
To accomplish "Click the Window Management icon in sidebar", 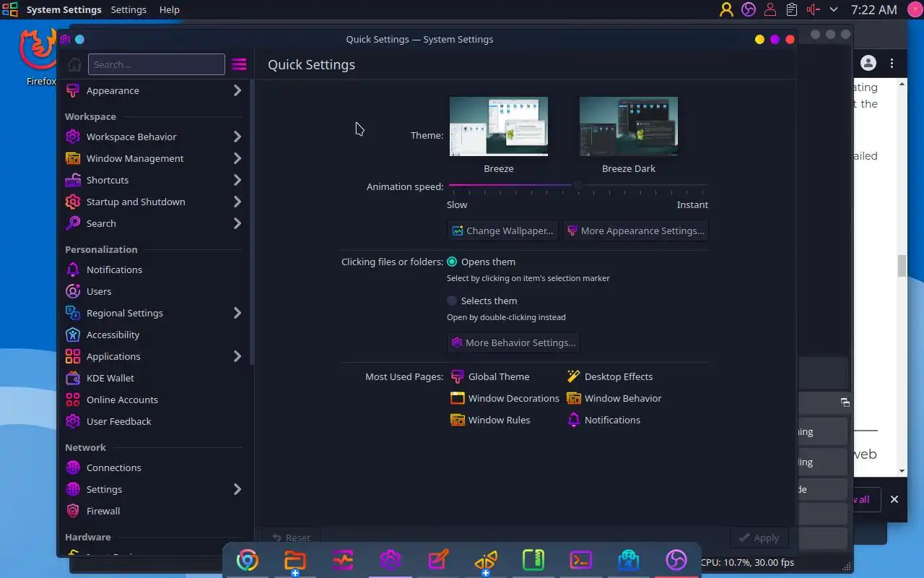I will 73,158.
